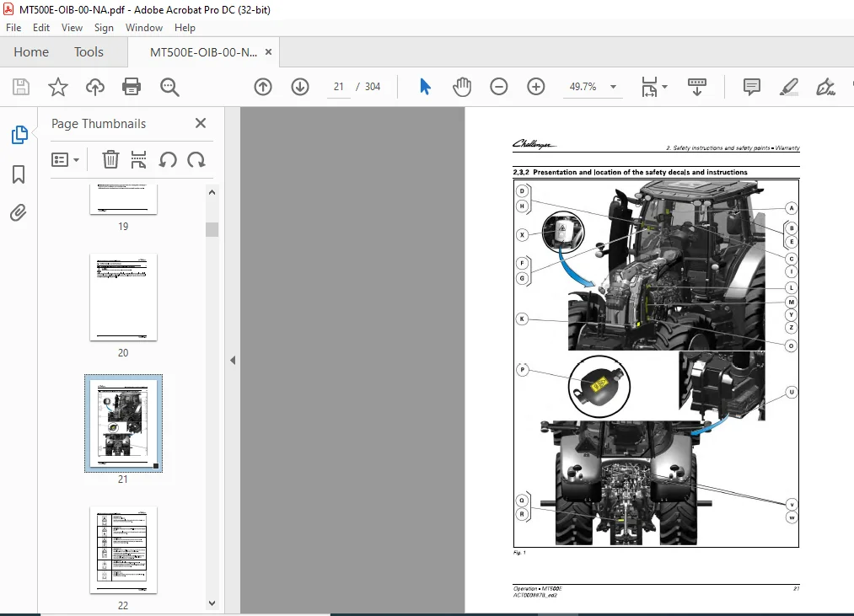Open Page Thumbnails sidebar icon

pos(19,135)
